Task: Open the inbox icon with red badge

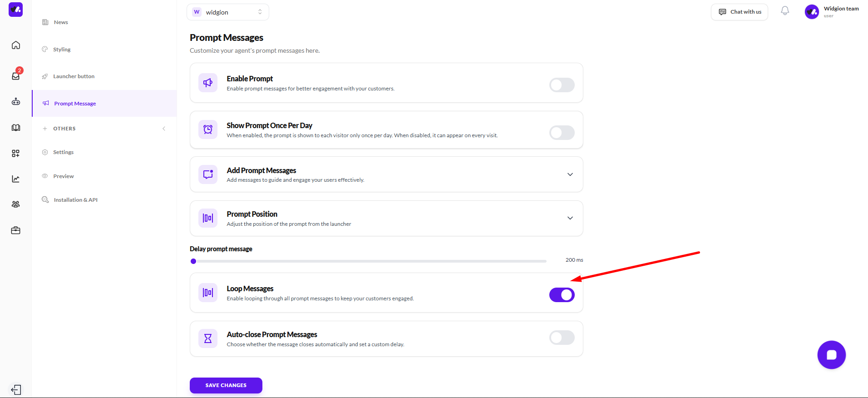Action: 16,76
